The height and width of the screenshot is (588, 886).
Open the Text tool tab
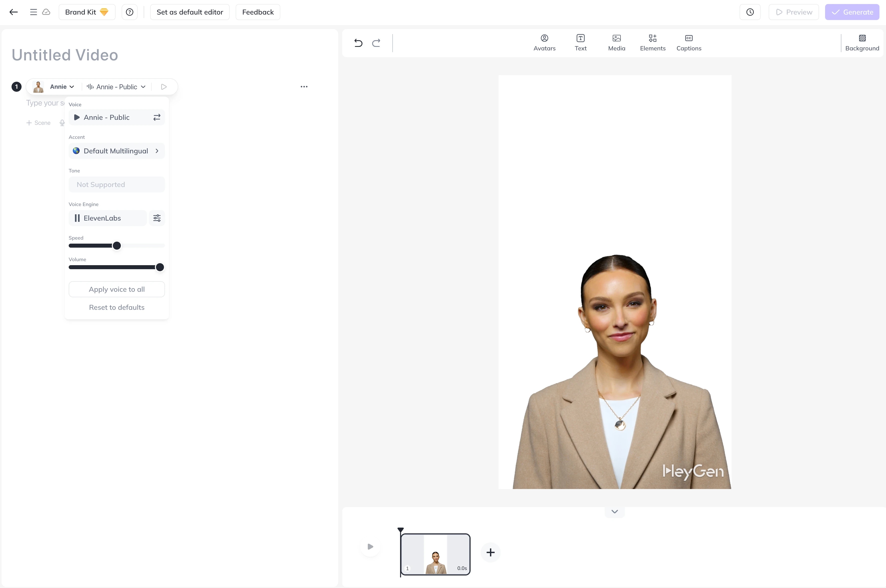tap(580, 42)
